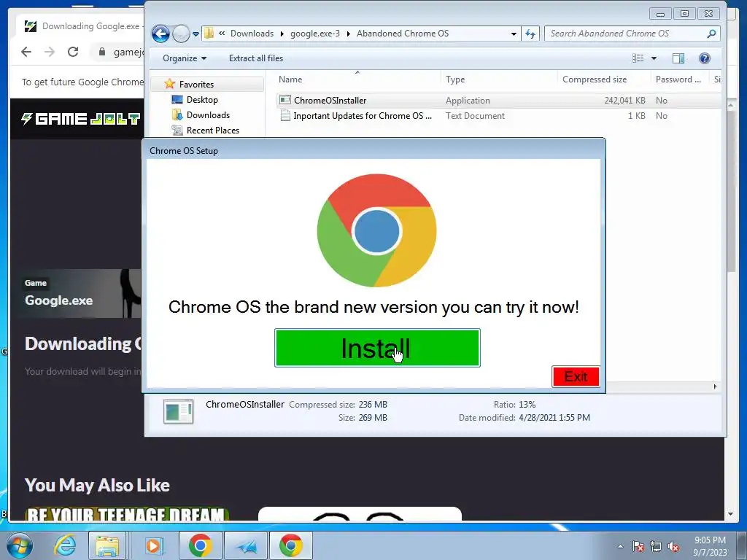Click the page scrollbar down arrow
747x560 pixels.
730,514
